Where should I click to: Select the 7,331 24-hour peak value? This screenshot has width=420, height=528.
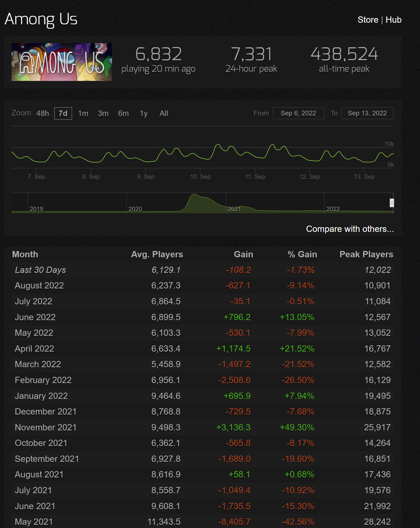coord(251,54)
